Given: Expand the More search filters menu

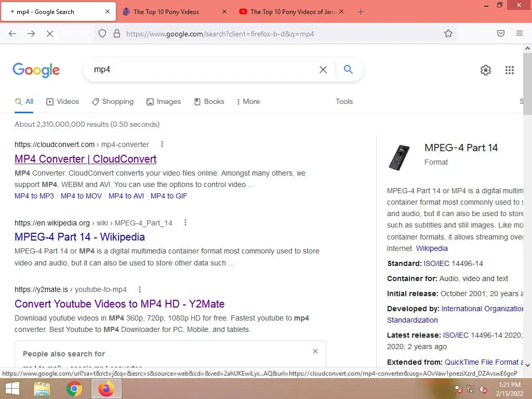Looking at the screenshot, I should (248, 101).
